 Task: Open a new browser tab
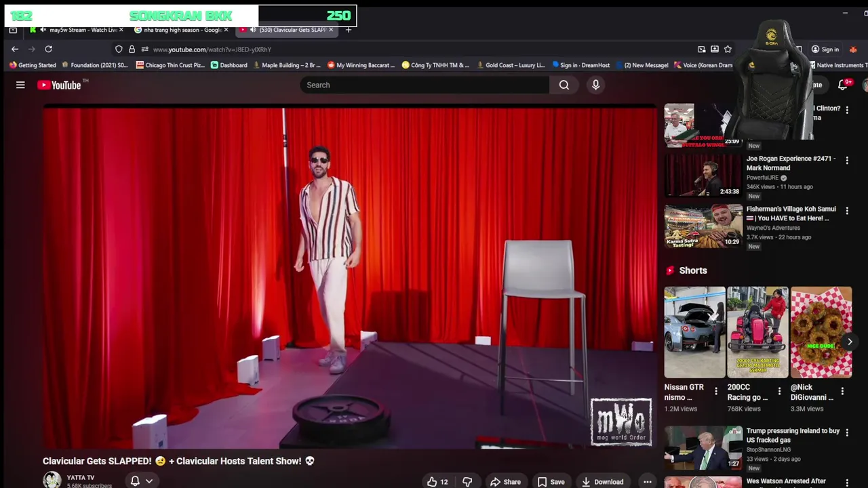click(x=349, y=30)
